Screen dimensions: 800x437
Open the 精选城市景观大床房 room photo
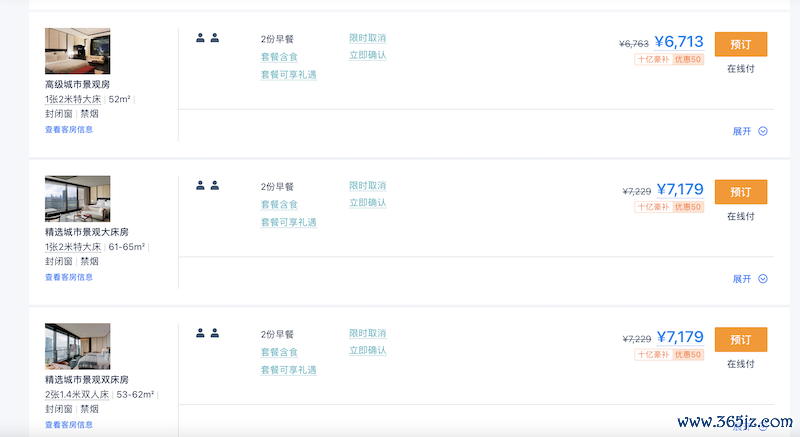pyautogui.click(x=78, y=198)
